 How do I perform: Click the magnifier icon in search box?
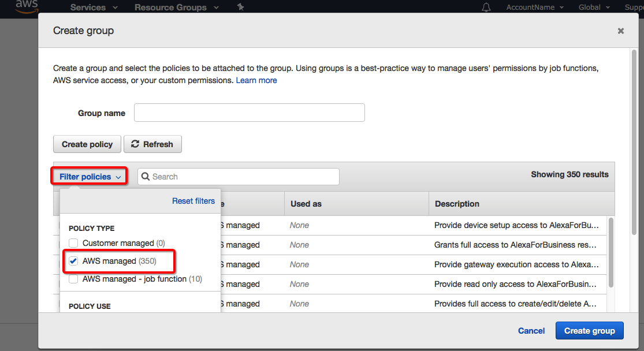[146, 177]
